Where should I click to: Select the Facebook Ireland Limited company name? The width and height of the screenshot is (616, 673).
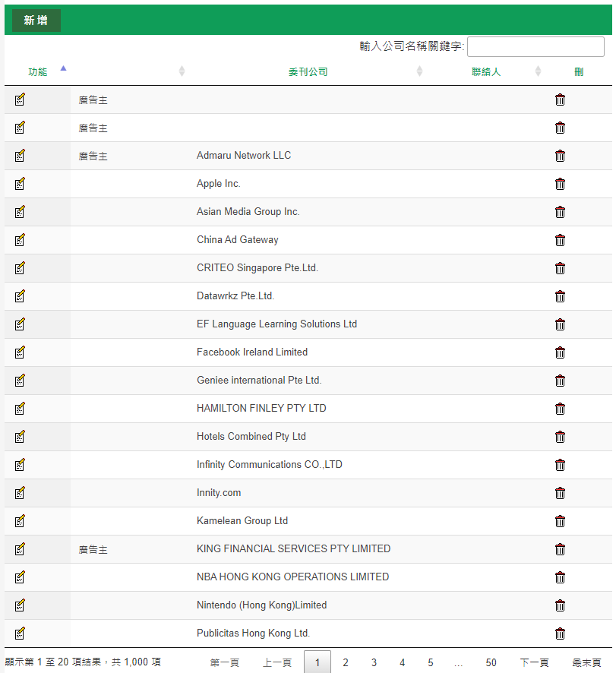(x=252, y=352)
